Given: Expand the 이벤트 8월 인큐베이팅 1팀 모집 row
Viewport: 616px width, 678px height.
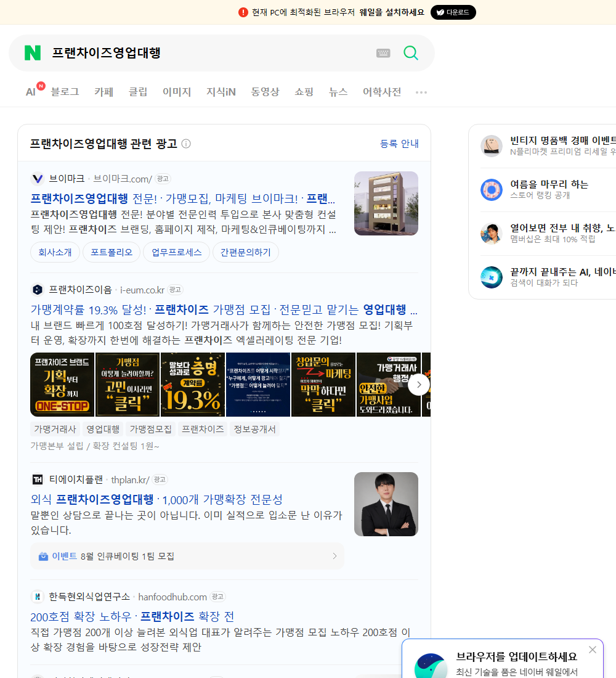Looking at the screenshot, I should pos(187,556).
